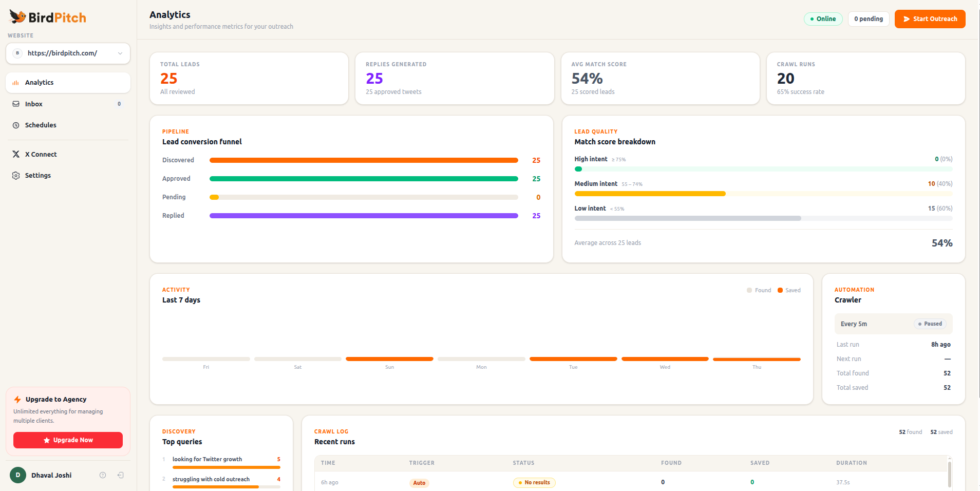Click the Recent runs table scrollbar
Screen dimensions: 980x491
tap(950, 474)
